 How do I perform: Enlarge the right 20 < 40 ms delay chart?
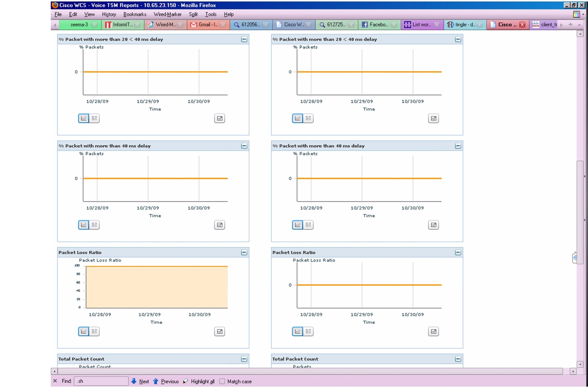(434, 118)
